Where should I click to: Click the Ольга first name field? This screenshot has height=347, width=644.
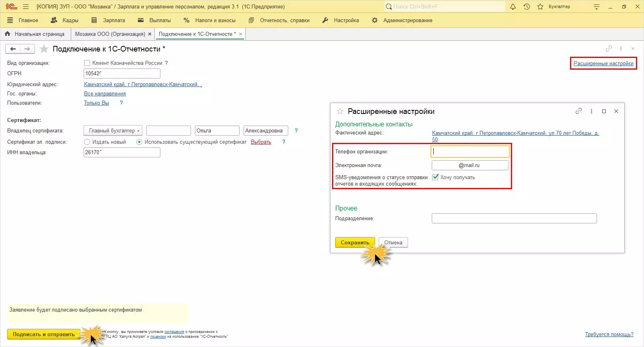[x=217, y=130]
